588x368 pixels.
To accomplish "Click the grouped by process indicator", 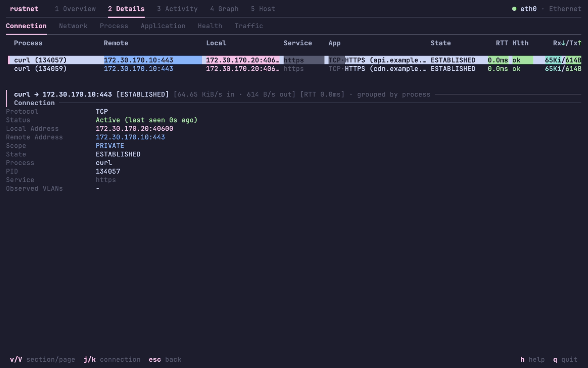I will tap(394, 95).
